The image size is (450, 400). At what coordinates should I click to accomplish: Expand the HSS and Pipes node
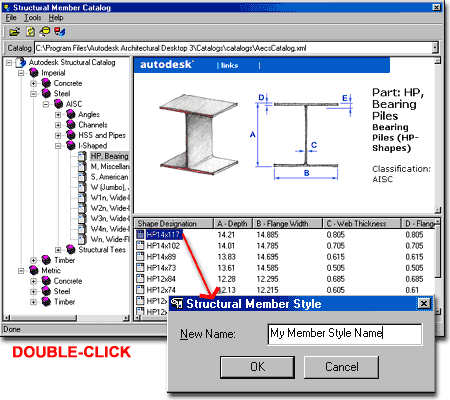pos(58,135)
